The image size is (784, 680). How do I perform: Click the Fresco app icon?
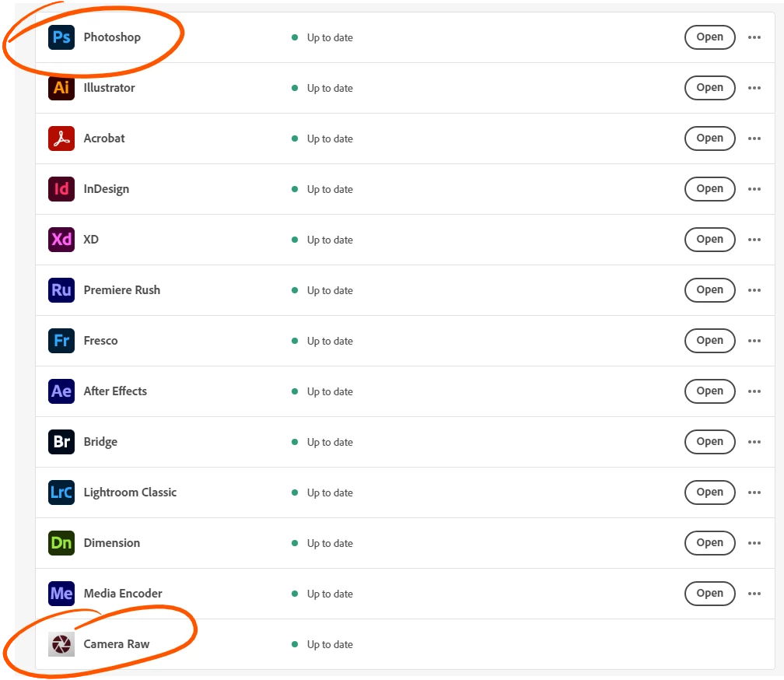pyautogui.click(x=61, y=341)
